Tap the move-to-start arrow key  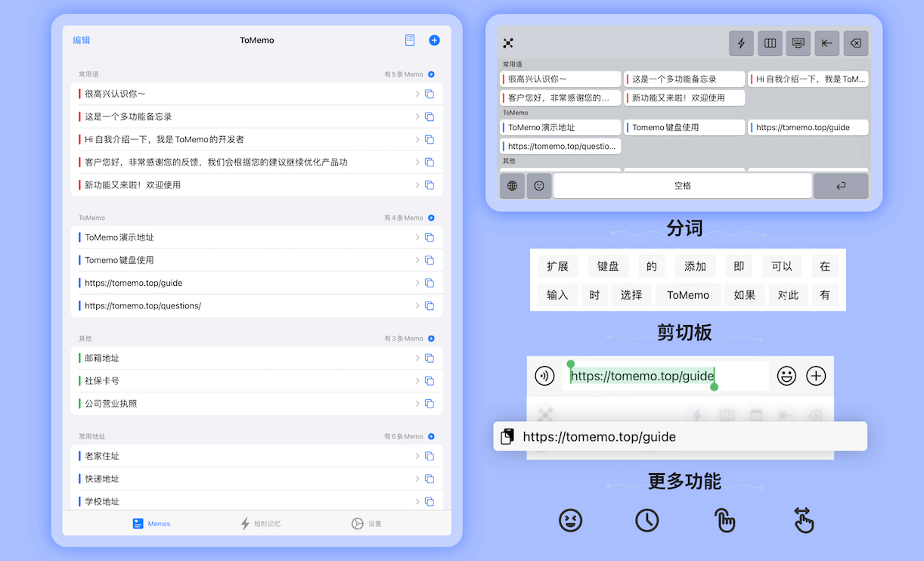[x=826, y=43]
